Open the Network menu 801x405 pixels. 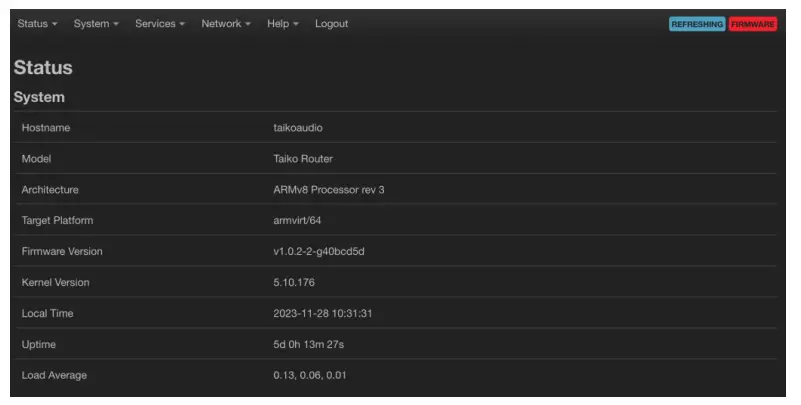(226, 24)
